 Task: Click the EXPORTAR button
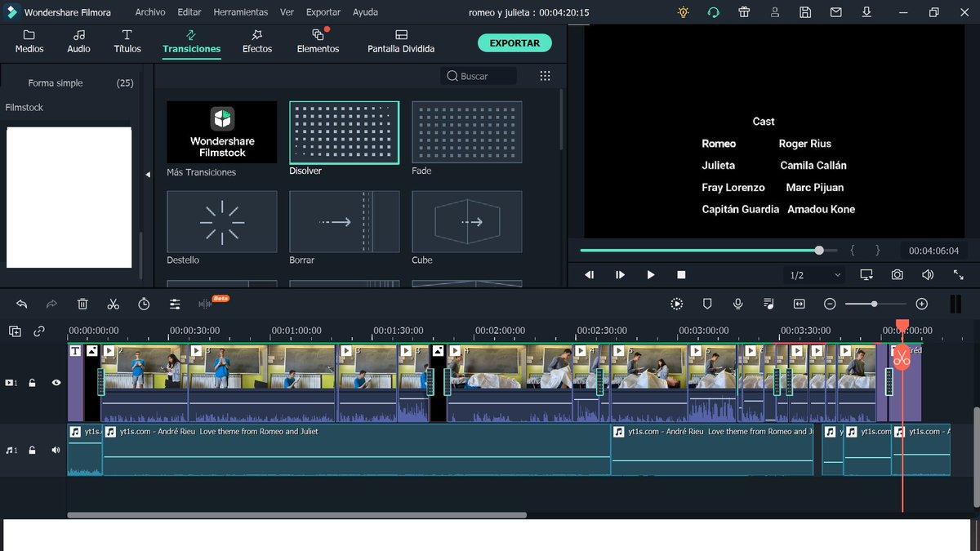click(514, 42)
